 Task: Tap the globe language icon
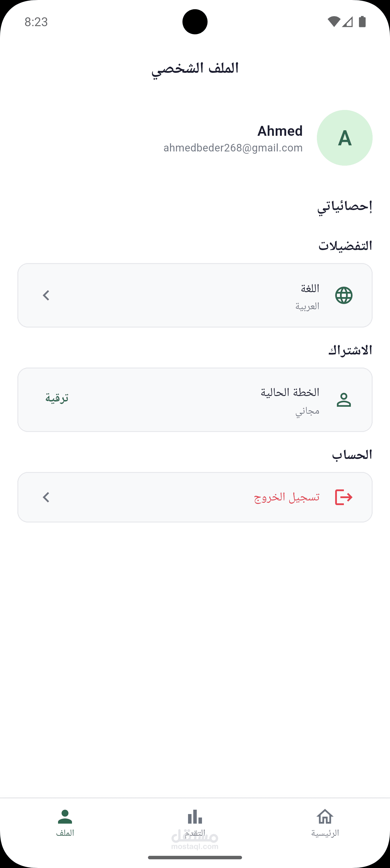click(344, 296)
